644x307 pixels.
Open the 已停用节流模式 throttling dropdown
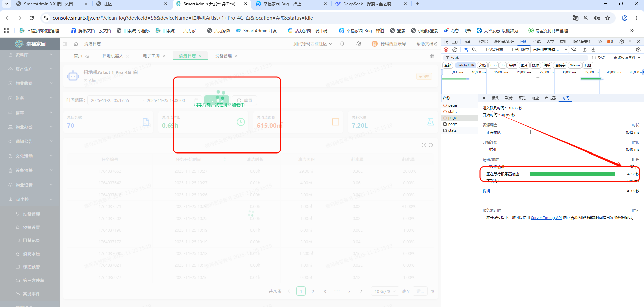click(550, 50)
